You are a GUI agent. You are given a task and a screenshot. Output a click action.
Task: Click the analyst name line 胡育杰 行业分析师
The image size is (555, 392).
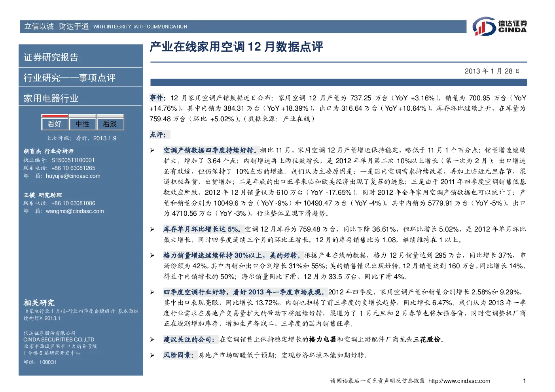pos(49,151)
